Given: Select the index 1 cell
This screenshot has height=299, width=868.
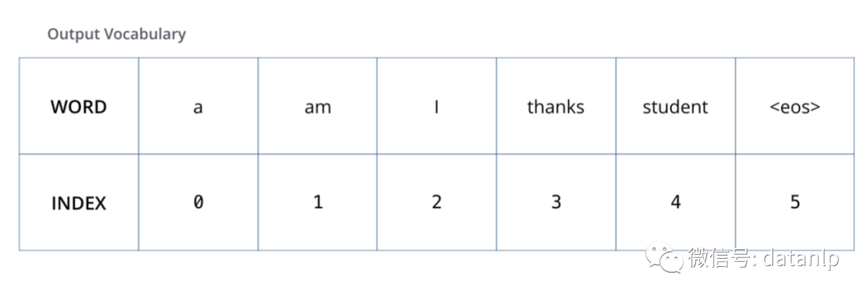Looking at the screenshot, I should [x=317, y=203].
